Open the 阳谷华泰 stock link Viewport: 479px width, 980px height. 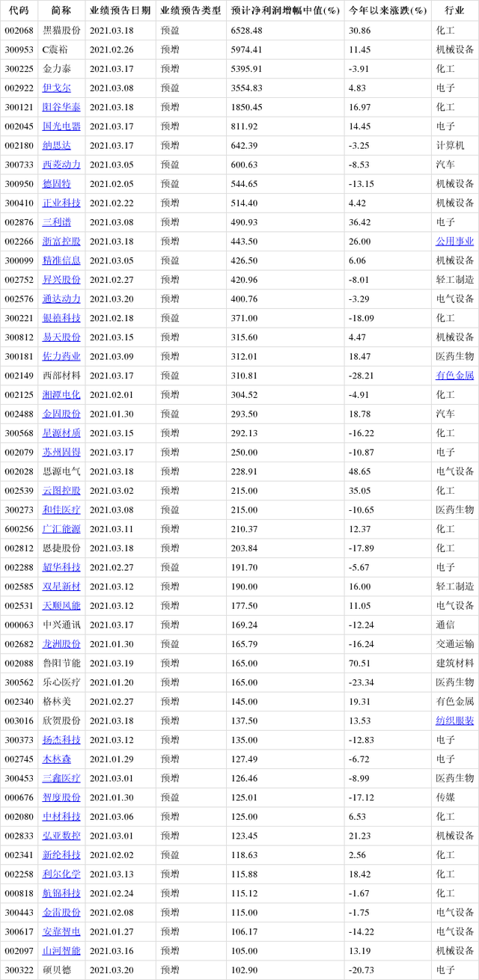tap(61, 107)
